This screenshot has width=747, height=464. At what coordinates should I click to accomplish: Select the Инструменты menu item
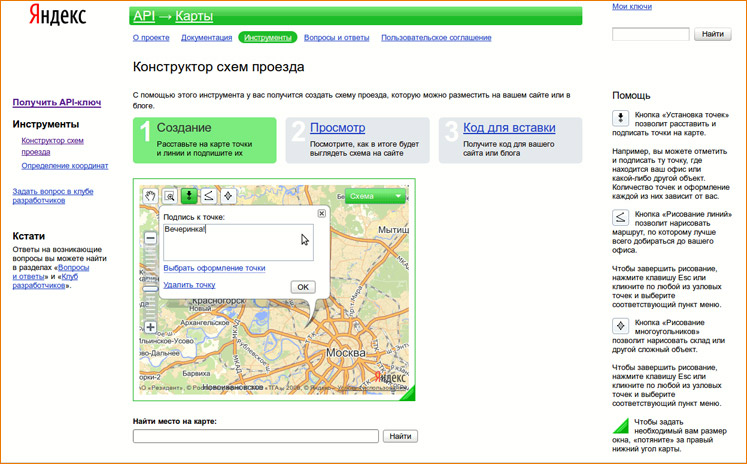(x=268, y=38)
